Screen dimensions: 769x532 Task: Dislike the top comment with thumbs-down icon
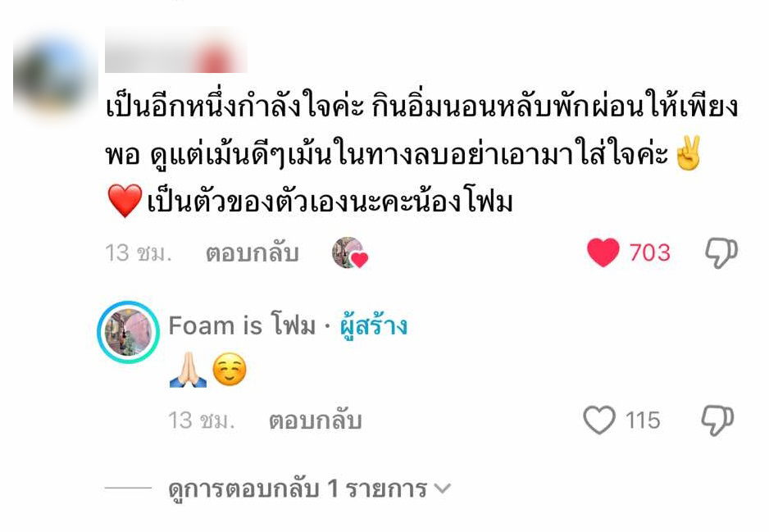721,253
